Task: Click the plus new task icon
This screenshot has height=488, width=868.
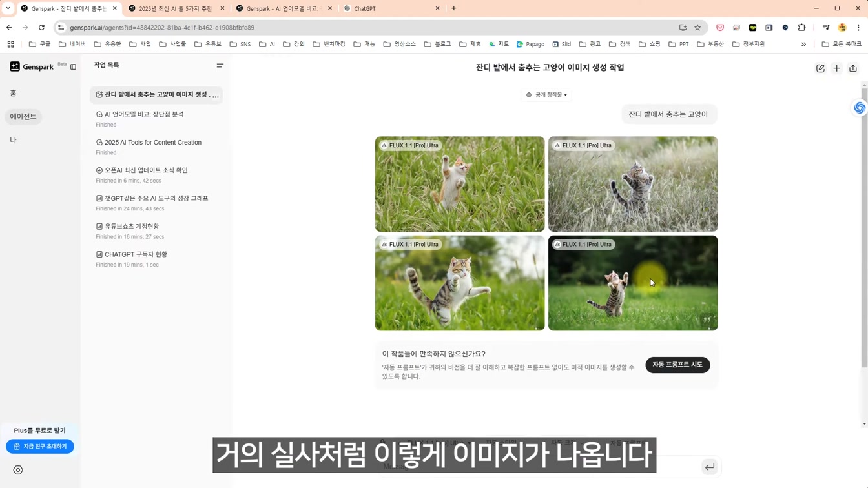Action: (x=836, y=68)
